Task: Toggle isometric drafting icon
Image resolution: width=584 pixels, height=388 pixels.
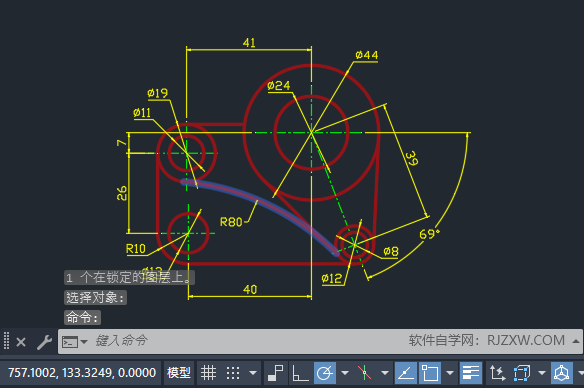Action: click(364, 373)
